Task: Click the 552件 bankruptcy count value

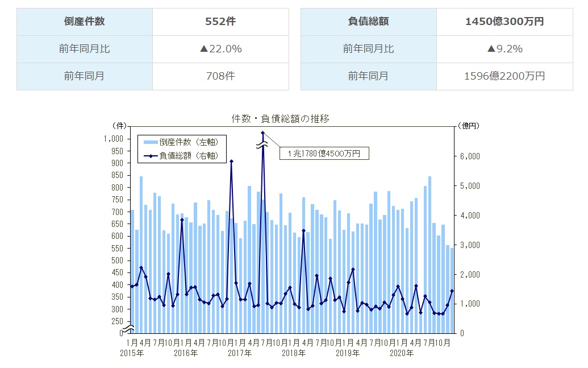Action: pyautogui.click(x=220, y=21)
